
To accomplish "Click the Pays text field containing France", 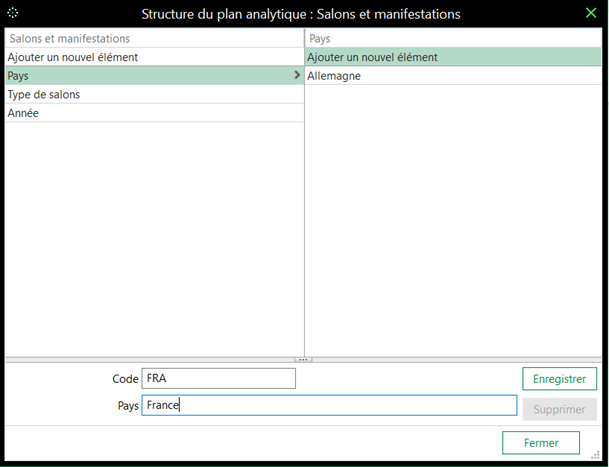I will [x=329, y=406].
